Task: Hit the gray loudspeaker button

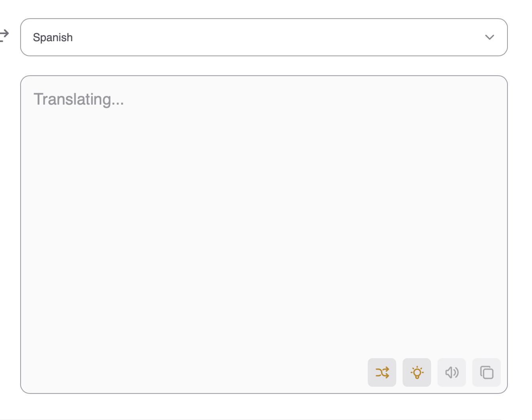Action: tap(452, 372)
